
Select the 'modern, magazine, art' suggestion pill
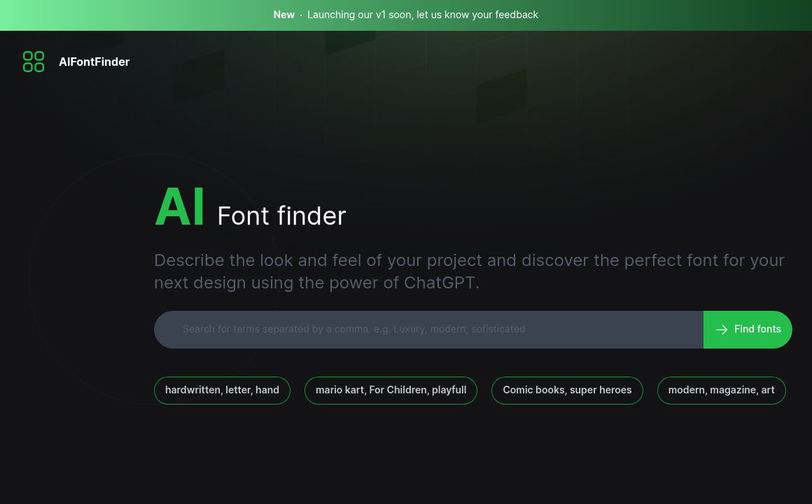(x=721, y=390)
